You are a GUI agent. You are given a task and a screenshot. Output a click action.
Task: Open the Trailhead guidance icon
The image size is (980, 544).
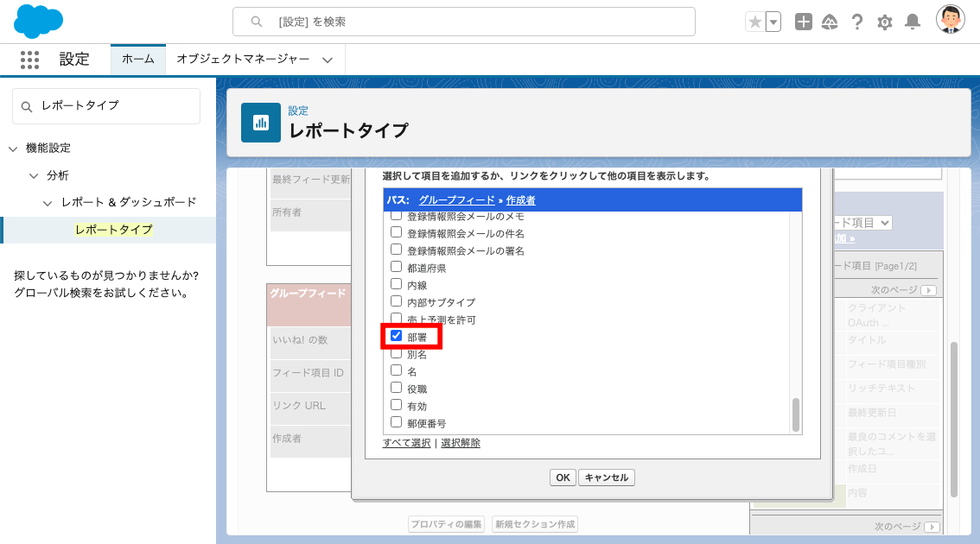[830, 22]
